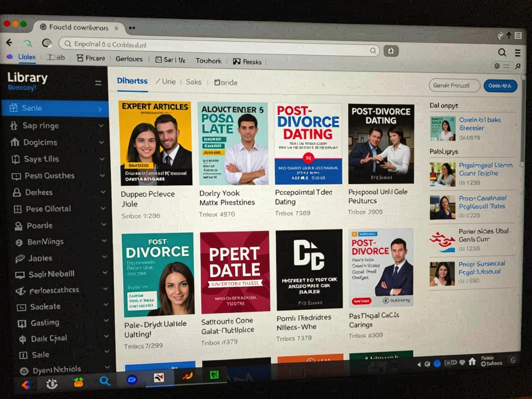Click the Sap ringe sidebar icon
The height and width of the screenshot is (399, 532).
coord(14,125)
